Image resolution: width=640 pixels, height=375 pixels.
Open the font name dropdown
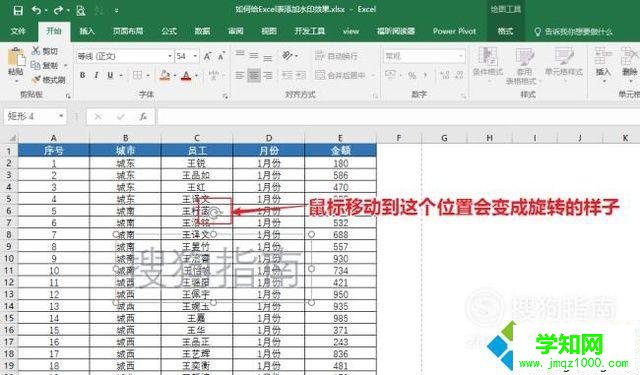click(x=170, y=56)
